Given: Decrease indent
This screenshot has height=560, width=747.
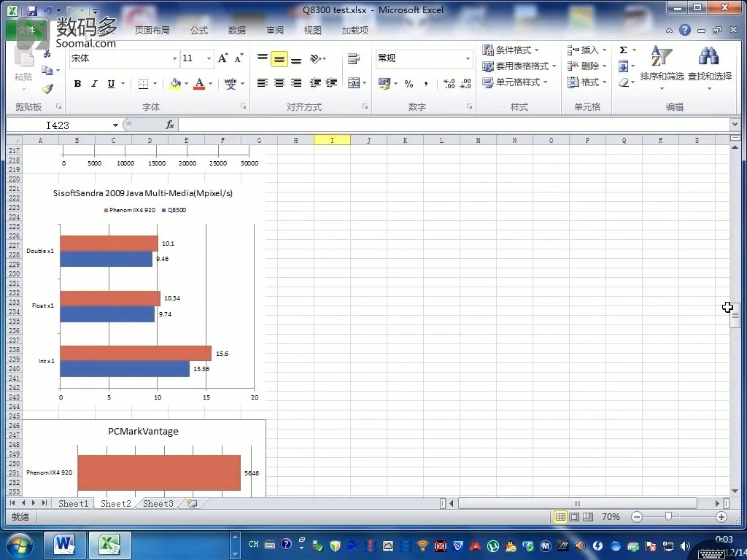Looking at the screenshot, I should (x=315, y=83).
